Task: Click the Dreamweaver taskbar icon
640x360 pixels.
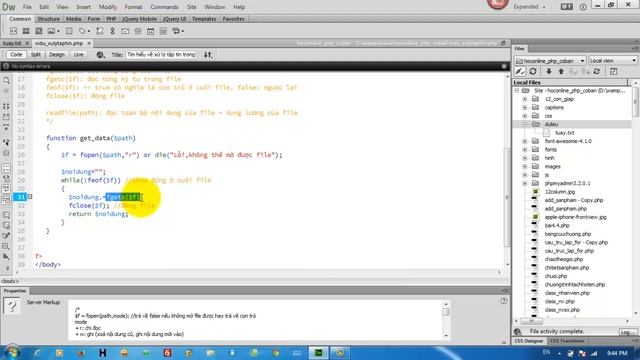Action: (x=318, y=353)
